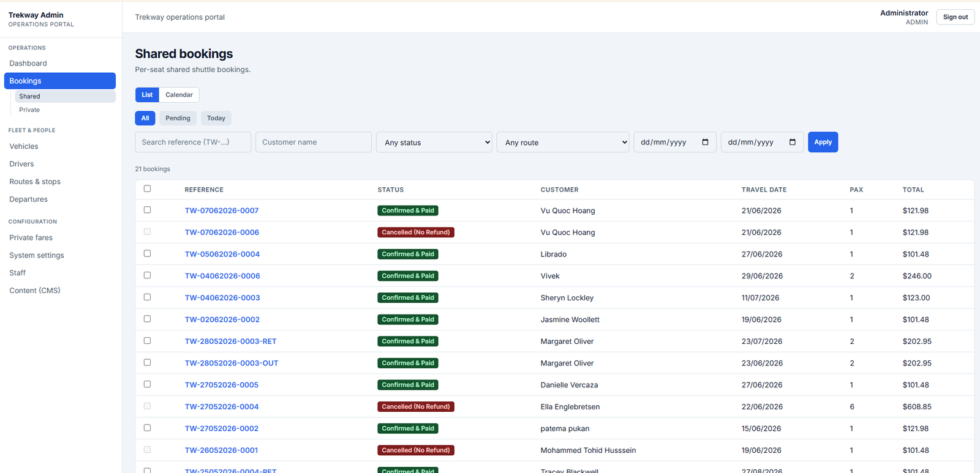Check the box for TW-28052026-0003-RET
Image resolution: width=980 pixels, height=473 pixels.
pyautogui.click(x=147, y=341)
